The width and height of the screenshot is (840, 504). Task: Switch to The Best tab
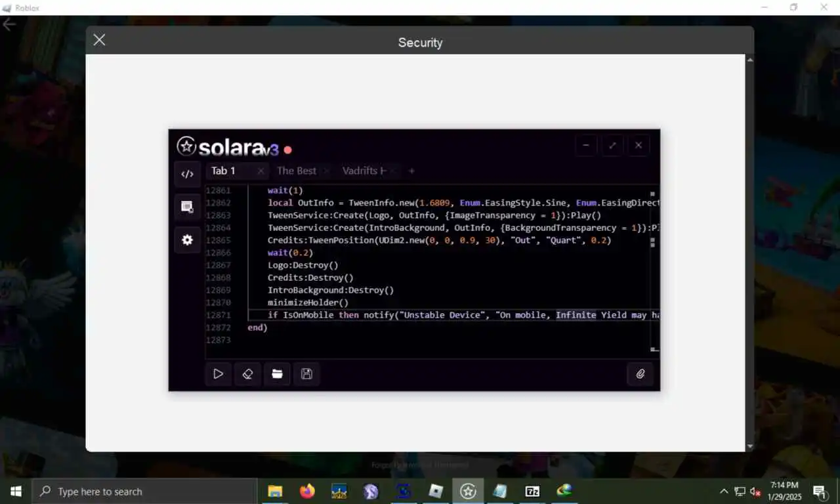coord(297,171)
